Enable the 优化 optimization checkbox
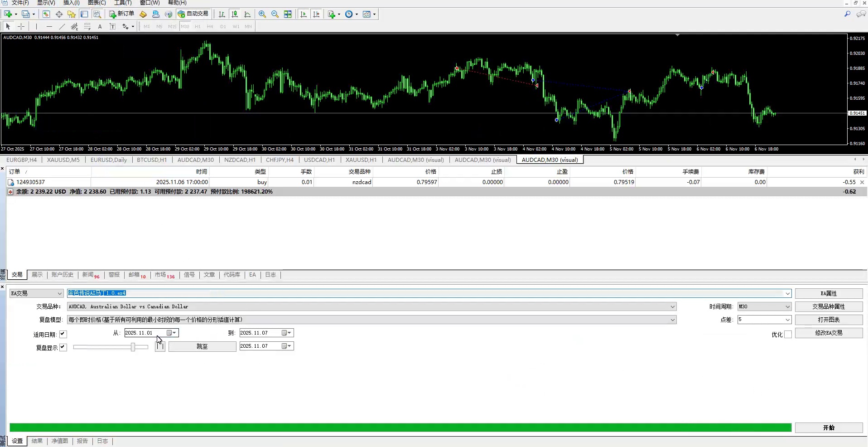Viewport: 868px width, 447px height. pos(788,334)
